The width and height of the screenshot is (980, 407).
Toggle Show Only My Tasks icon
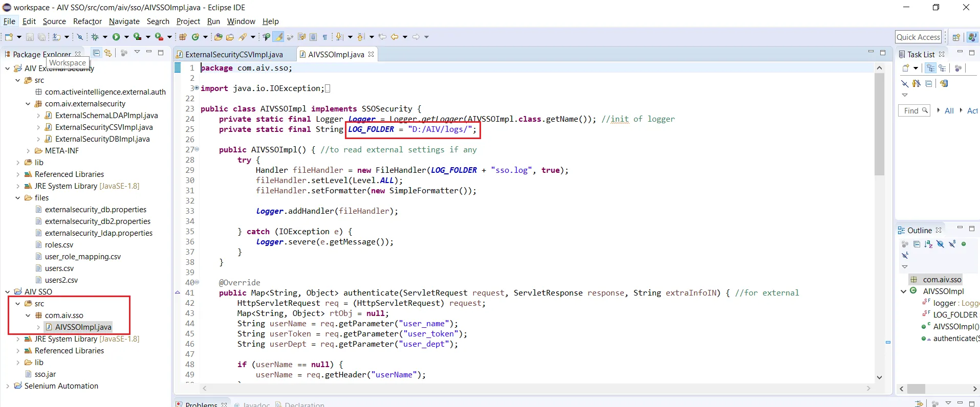click(x=917, y=83)
